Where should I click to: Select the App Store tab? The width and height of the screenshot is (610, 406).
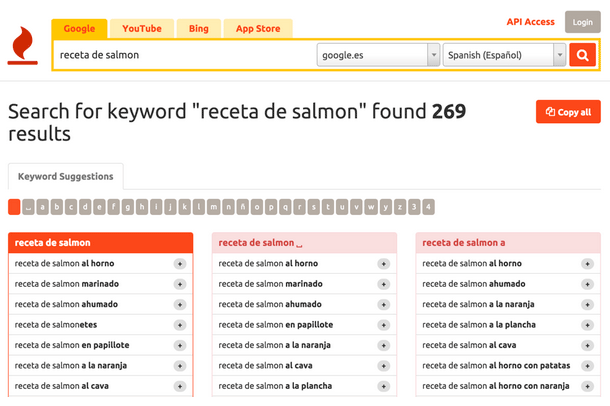tap(258, 29)
